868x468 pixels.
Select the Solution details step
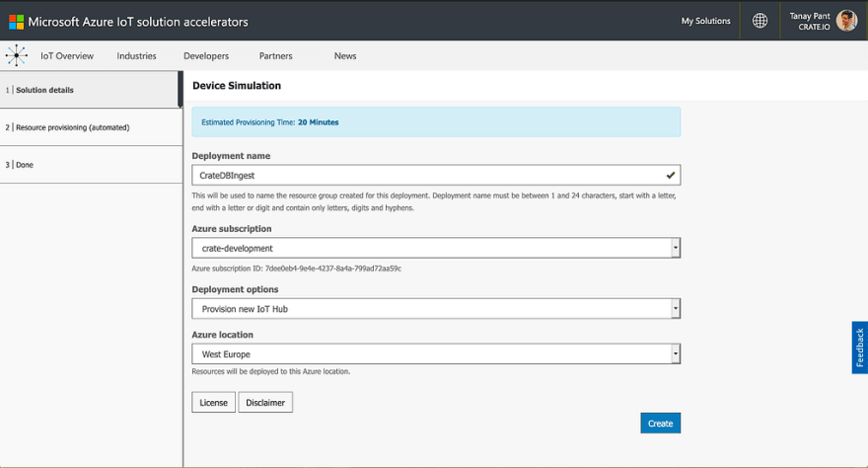click(x=91, y=90)
